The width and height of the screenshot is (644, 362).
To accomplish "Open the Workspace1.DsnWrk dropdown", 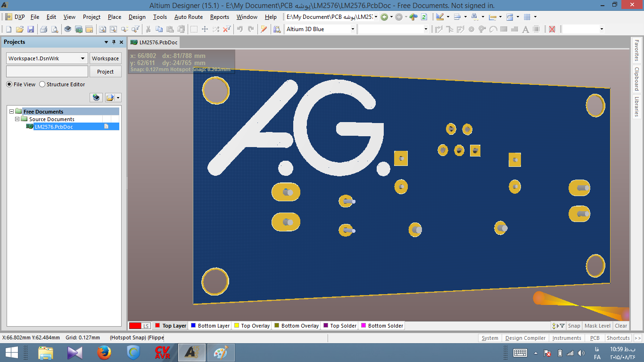I will [x=83, y=58].
